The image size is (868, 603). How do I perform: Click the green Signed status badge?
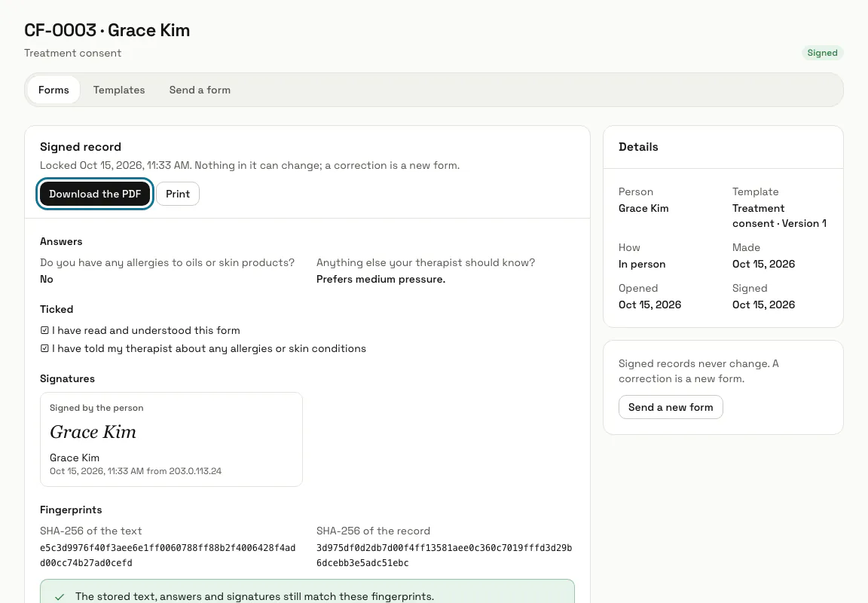[x=822, y=53]
